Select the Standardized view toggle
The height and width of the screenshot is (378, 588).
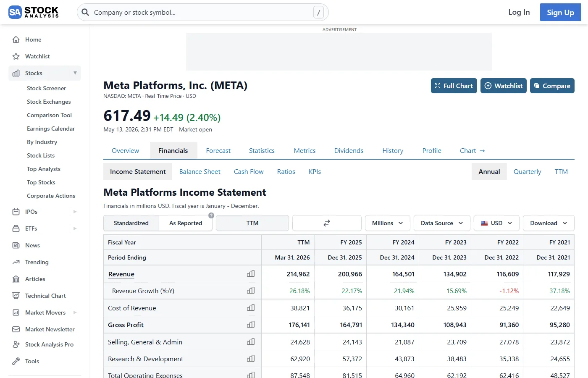(x=131, y=223)
